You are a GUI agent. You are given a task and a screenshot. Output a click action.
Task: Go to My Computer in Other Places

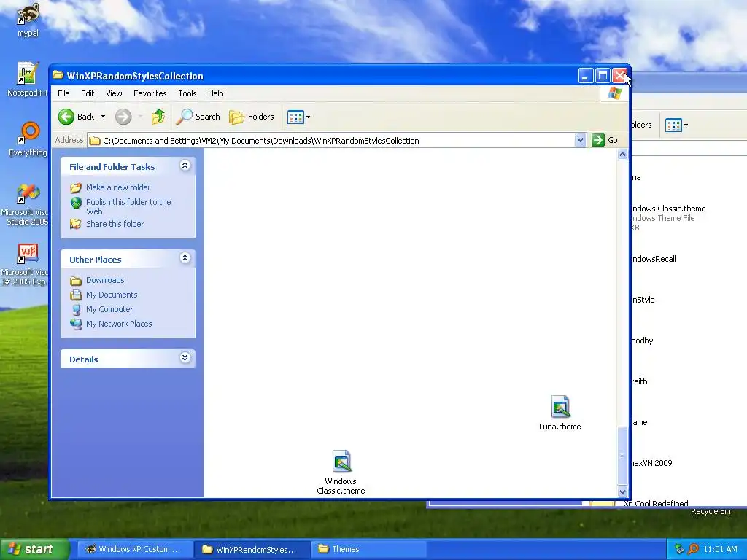(109, 309)
